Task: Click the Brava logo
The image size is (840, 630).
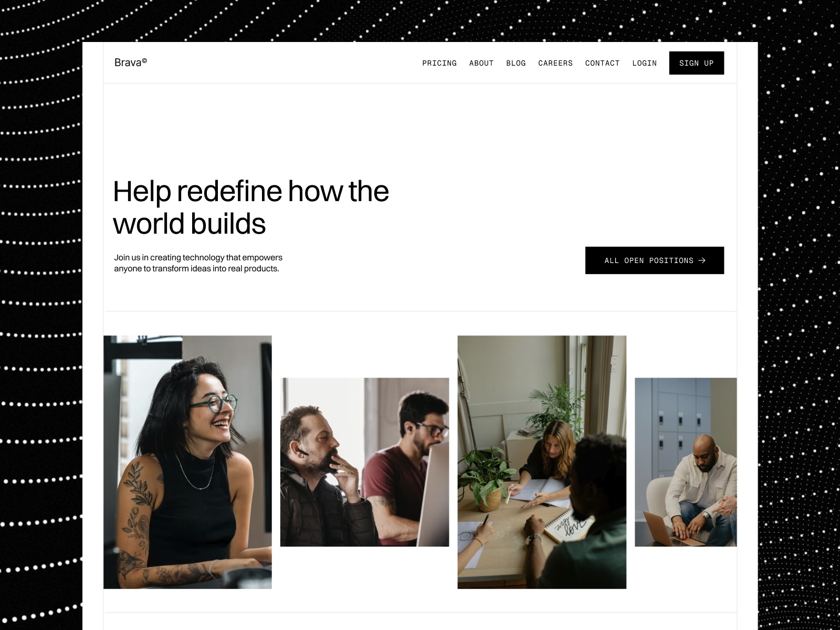Action: click(131, 62)
